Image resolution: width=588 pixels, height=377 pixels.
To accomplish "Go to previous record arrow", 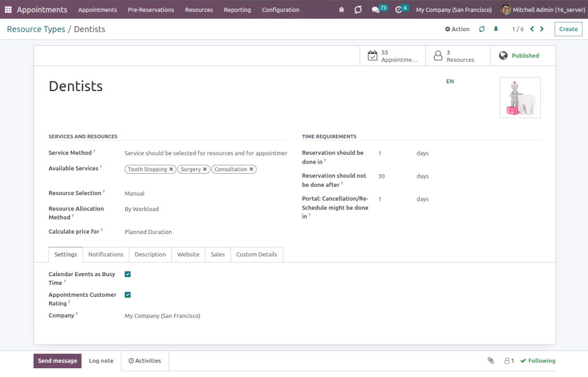I will (x=532, y=29).
